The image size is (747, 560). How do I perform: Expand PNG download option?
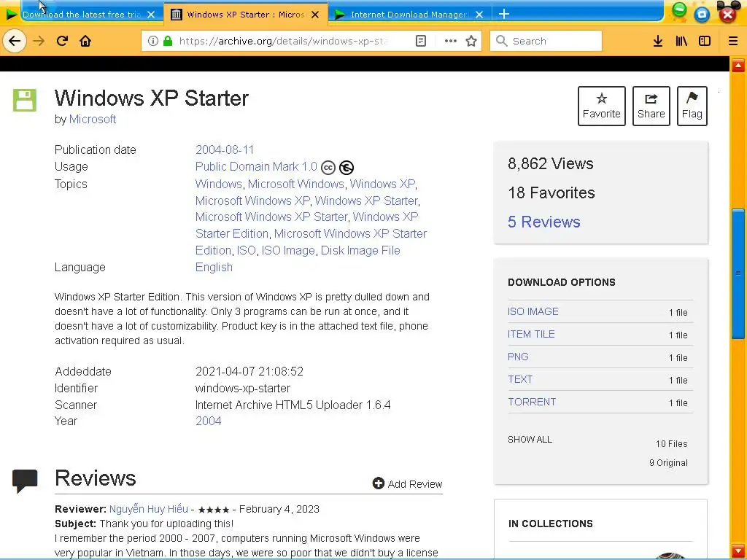[518, 357]
